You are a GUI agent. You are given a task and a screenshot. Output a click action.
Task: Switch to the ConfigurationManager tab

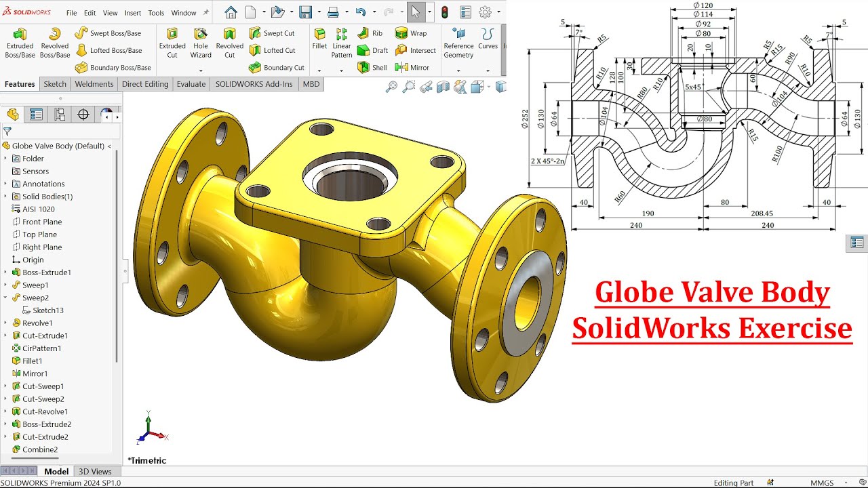tap(60, 115)
